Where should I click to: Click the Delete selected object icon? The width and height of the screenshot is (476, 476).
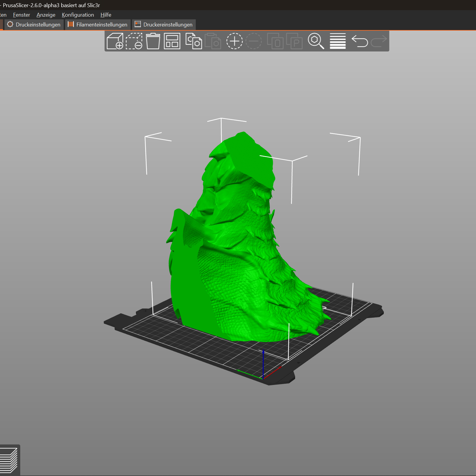point(134,41)
